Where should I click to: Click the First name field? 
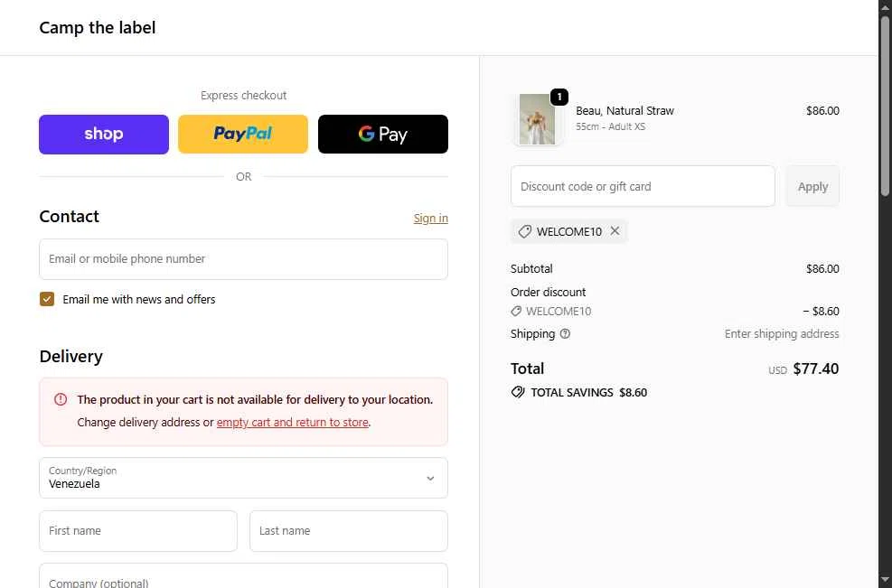click(x=138, y=531)
